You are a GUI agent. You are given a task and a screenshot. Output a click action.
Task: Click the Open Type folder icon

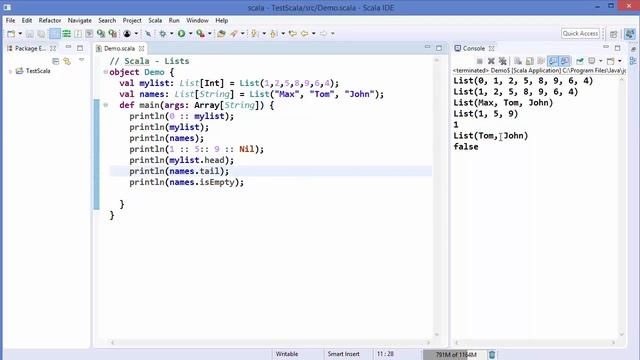coord(221,33)
